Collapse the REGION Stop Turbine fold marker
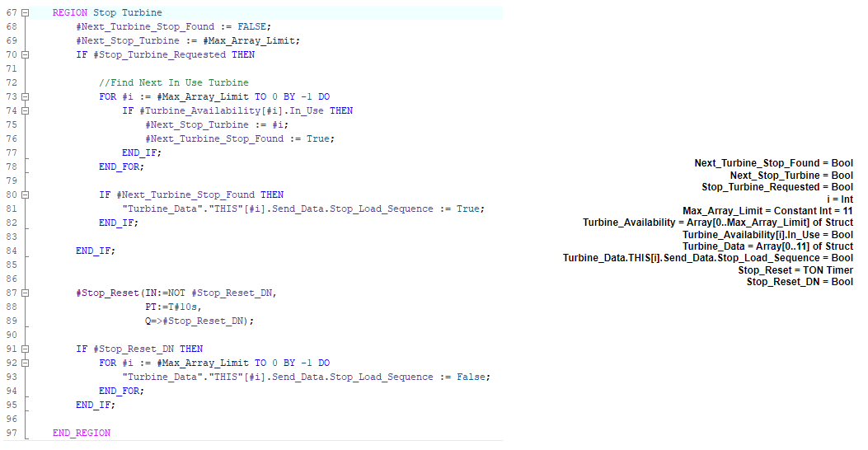Image resolution: width=868 pixels, height=450 pixels. click(24, 13)
